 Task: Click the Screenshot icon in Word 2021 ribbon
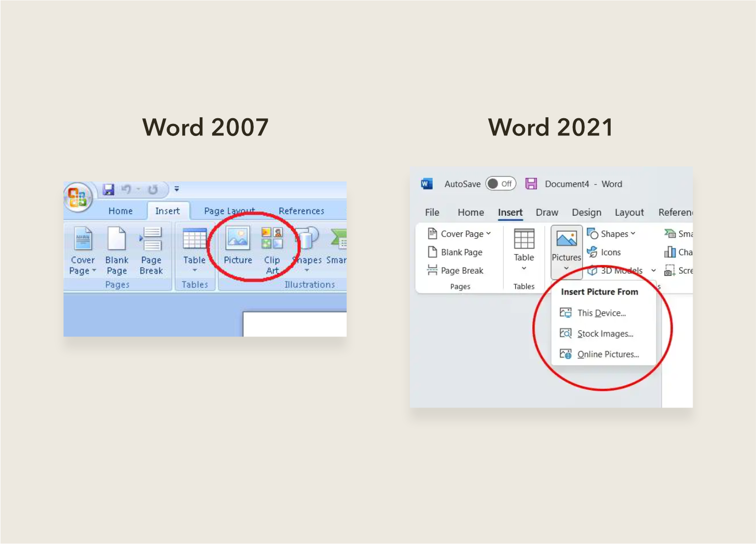pyautogui.click(x=669, y=270)
